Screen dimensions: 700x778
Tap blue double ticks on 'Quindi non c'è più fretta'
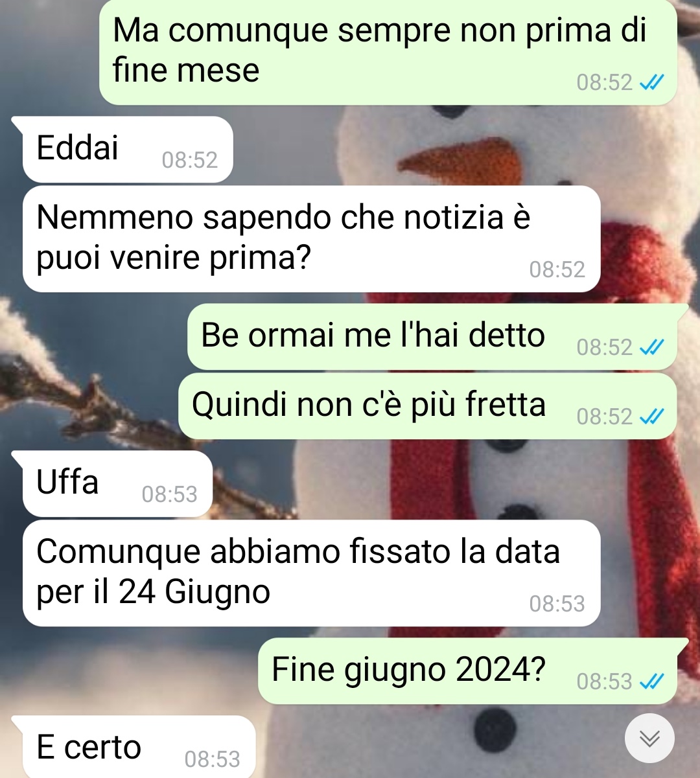coord(651,417)
